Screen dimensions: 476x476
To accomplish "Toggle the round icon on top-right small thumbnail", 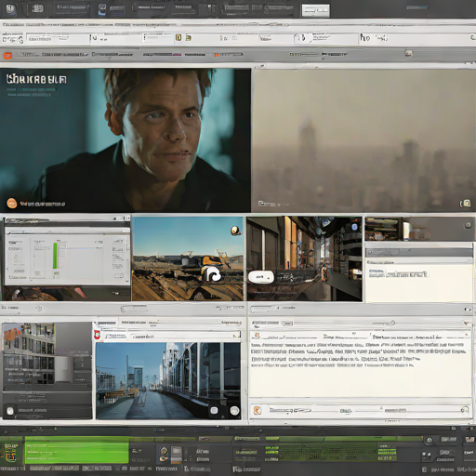I will tap(468, 225).
